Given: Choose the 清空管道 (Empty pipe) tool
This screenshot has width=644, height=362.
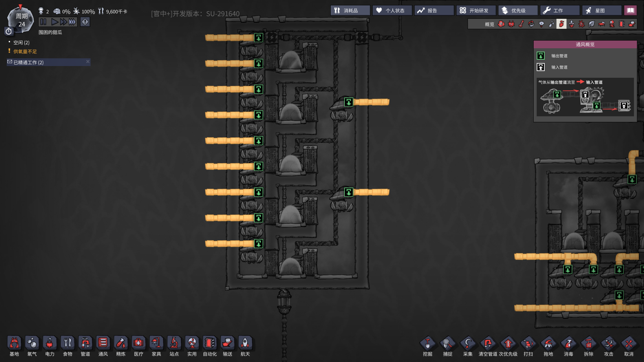Looking at the screenshot, I should 488,346.
